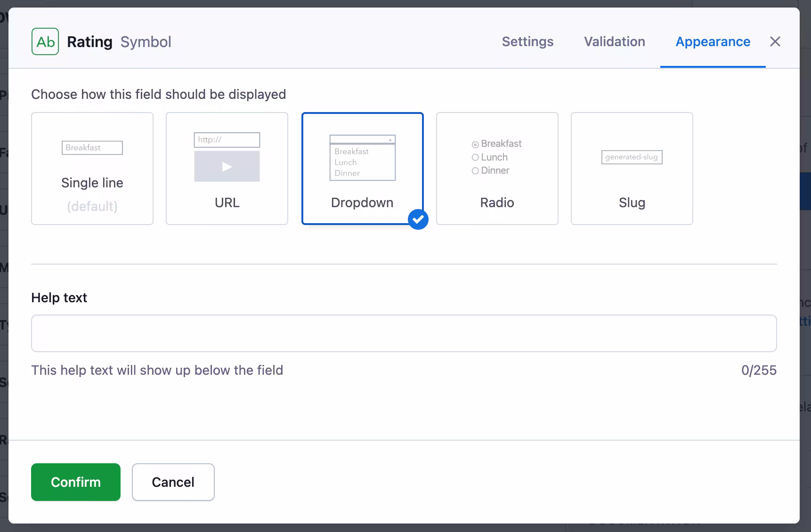Select the Appearance tab

point(713,41)
